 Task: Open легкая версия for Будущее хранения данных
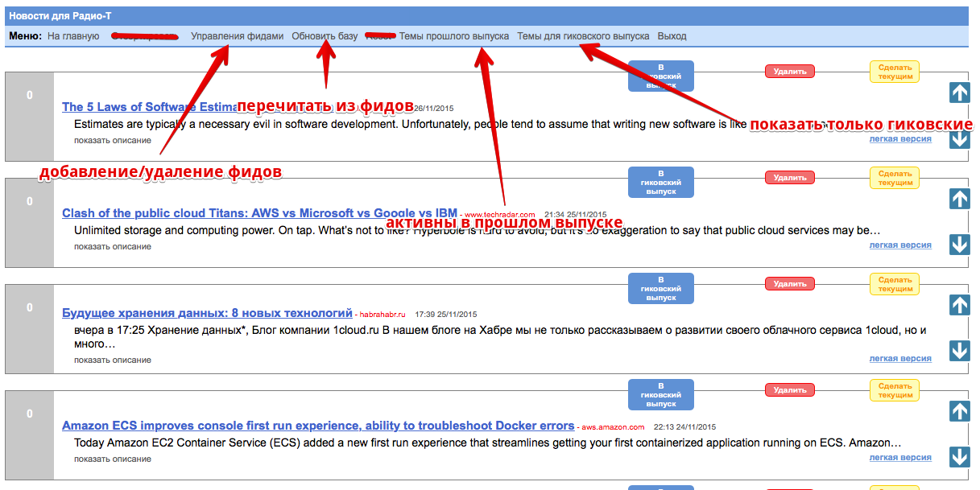pyautogui.click(x=899, y=359)
